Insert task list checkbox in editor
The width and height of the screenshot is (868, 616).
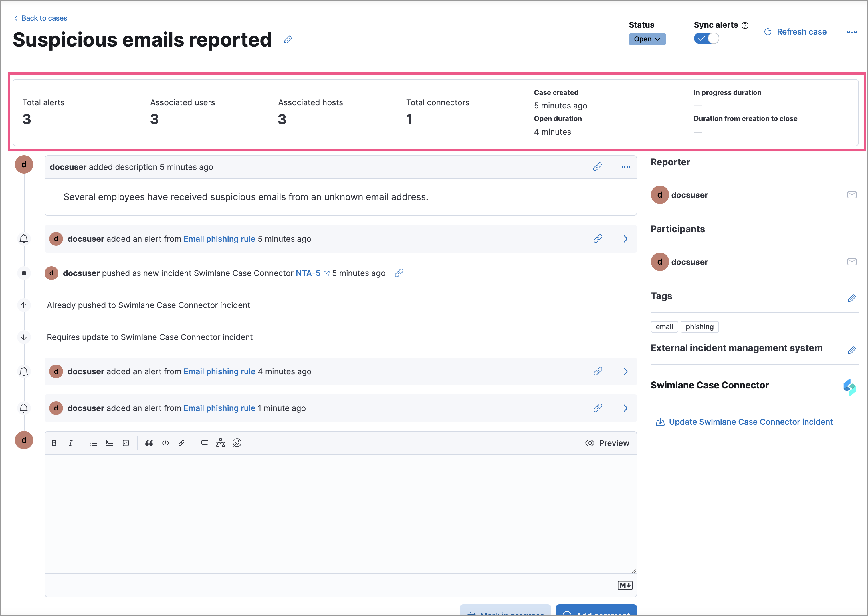126,443
